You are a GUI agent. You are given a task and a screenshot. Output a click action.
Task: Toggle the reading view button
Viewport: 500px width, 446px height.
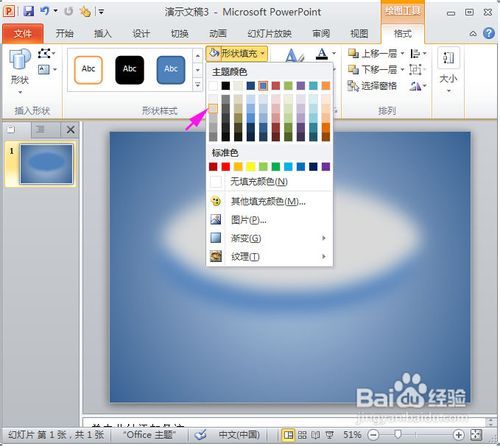coord(315,435)
